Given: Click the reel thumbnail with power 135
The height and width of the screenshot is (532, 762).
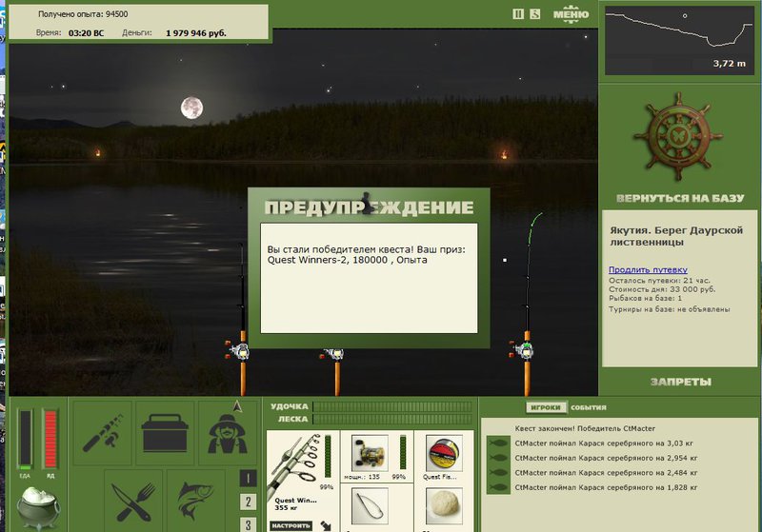Looking at the screenshot, I should click(370, 453).
